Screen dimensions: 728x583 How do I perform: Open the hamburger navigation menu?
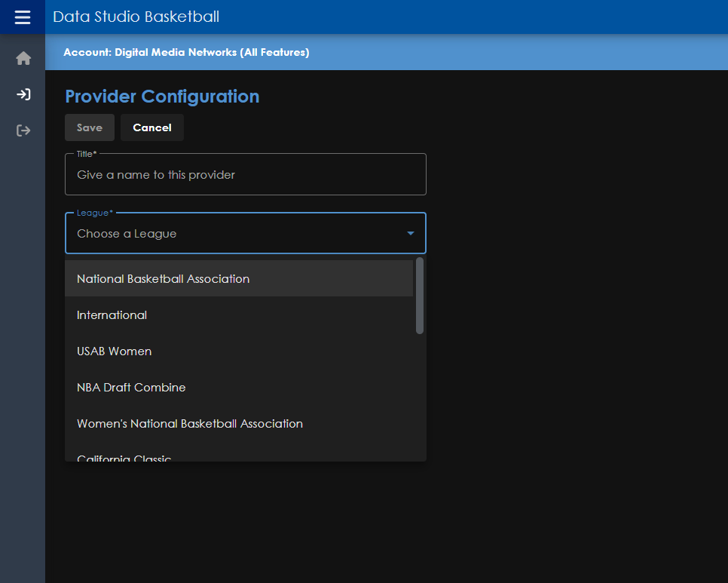pyautogui.click(x=23, y=17)
